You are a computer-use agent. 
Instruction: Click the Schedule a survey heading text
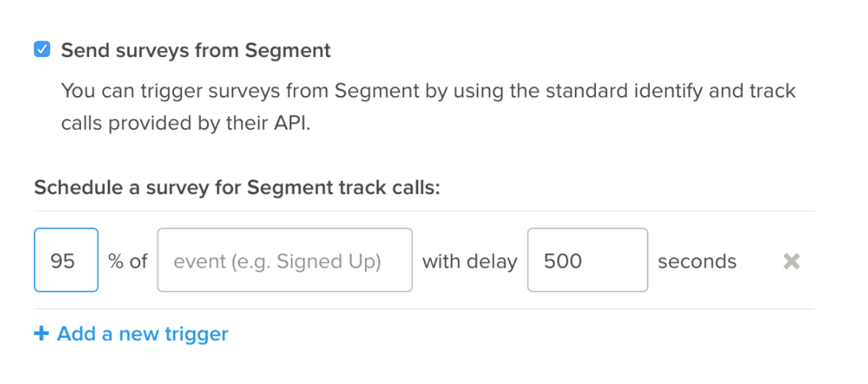coord(236,187)
